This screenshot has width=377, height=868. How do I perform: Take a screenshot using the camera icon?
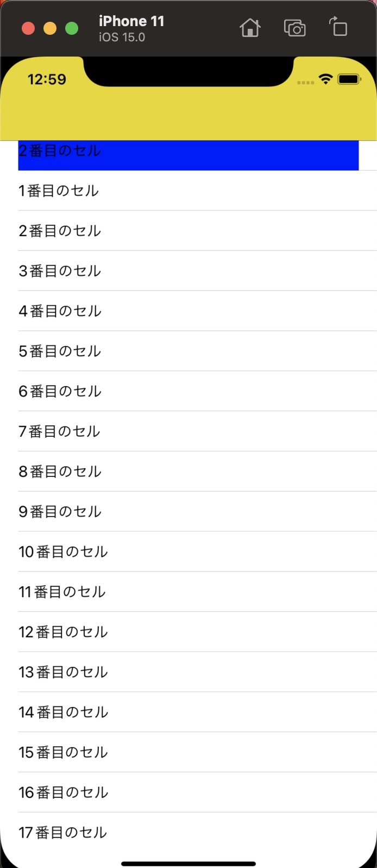coord(295,27)
